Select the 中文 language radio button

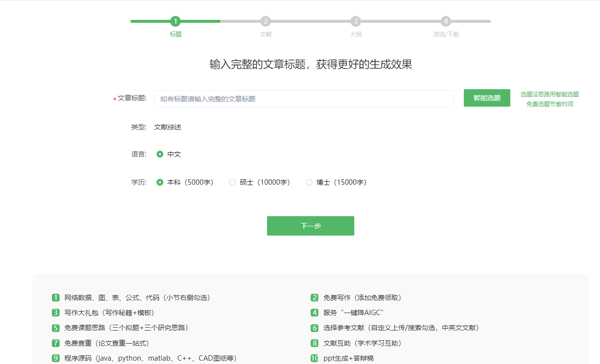click(x=160, y=154)
